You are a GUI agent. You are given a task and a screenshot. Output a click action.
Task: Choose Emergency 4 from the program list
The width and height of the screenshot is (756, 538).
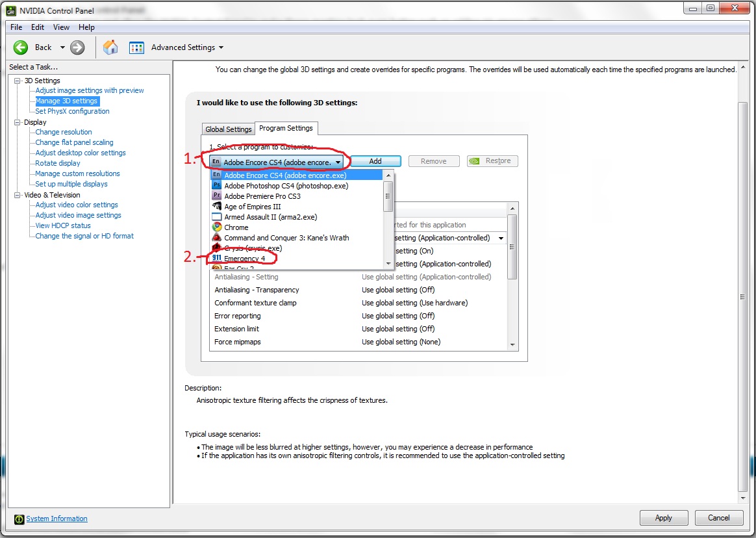click(297, 259)
